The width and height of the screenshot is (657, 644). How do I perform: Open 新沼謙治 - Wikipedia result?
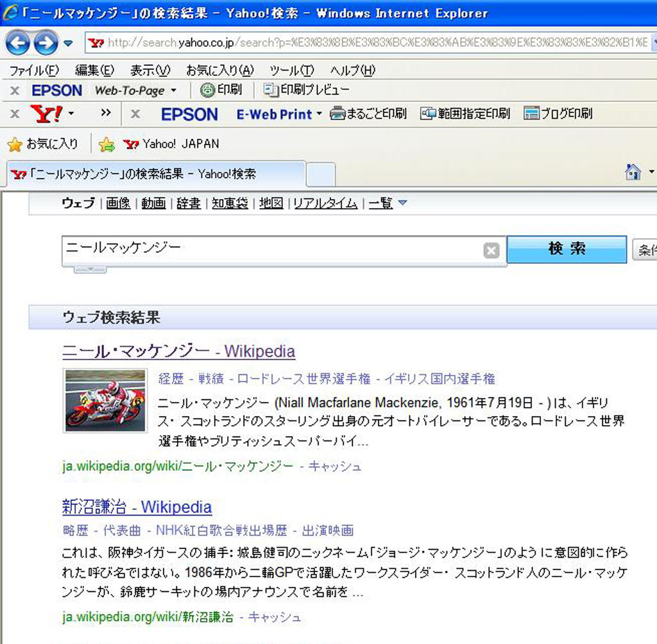(x=137, y=507)
